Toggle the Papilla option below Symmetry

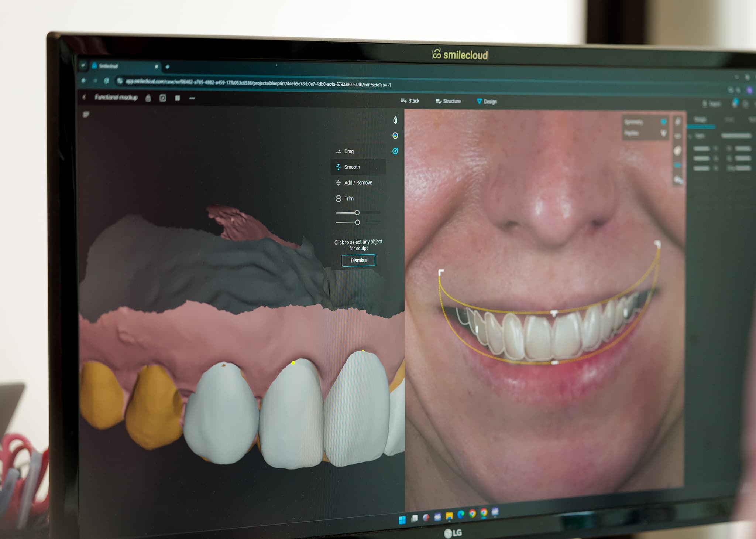[663, 133]
